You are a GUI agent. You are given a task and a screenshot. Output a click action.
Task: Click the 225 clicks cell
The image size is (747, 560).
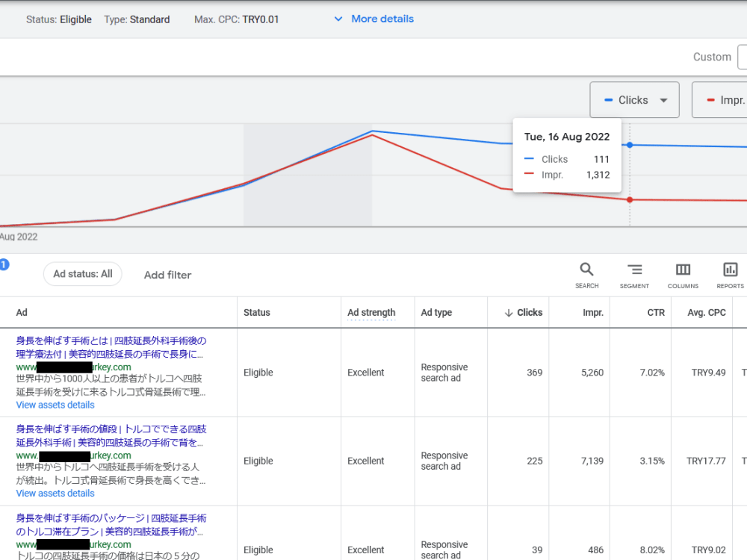click(535, 461)
